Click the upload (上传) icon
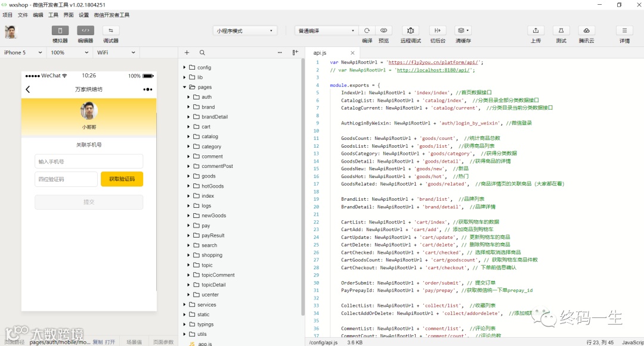Image resolution: width=644 pixels, height=346 pixels. (535, 30)
